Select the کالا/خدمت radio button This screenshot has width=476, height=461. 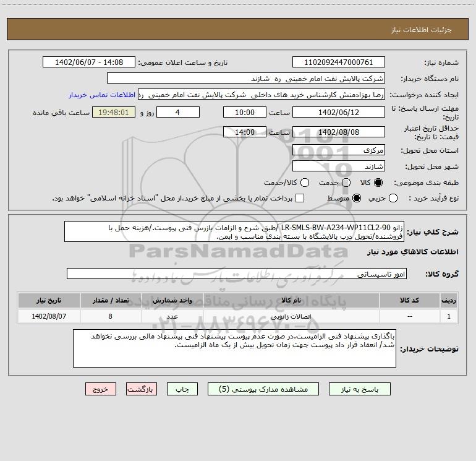coord(305,183)
